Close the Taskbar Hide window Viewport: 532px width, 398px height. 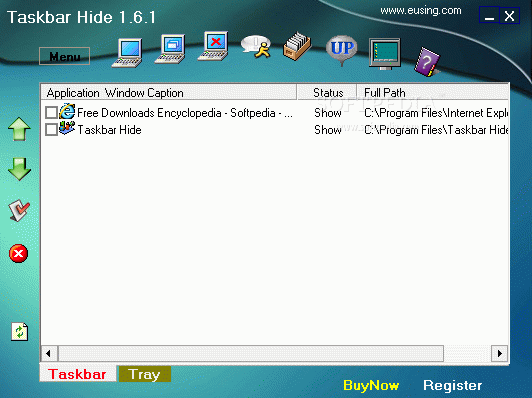click(x=509, y=15)
